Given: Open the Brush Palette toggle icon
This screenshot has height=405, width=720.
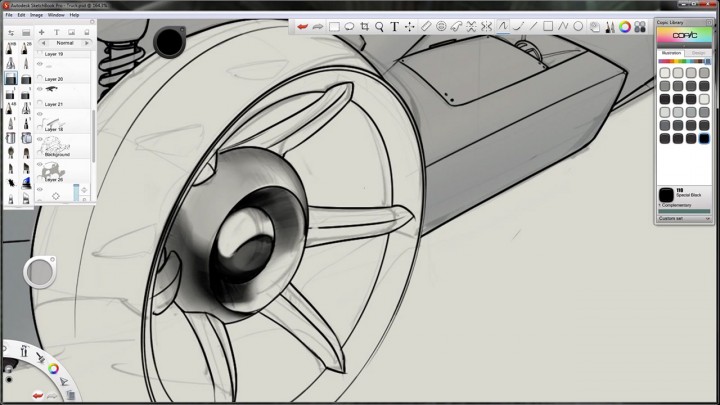Looking at the screenshot, I should (x=610, y=27).
